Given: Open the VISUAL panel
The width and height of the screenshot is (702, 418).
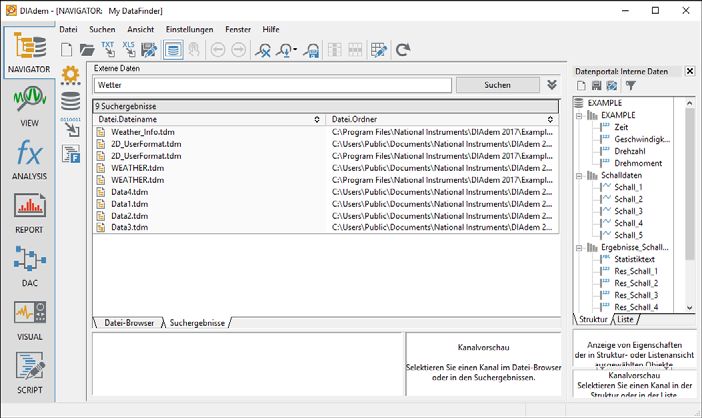Looking at the screenshot, I should 29,320.
